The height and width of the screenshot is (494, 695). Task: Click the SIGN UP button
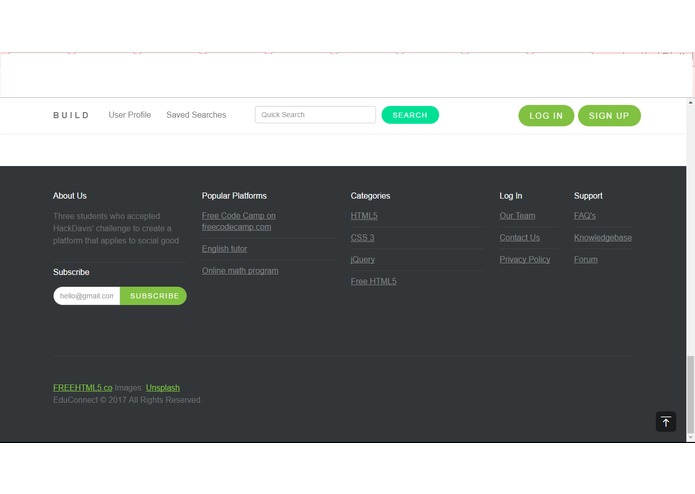[609, 116]
